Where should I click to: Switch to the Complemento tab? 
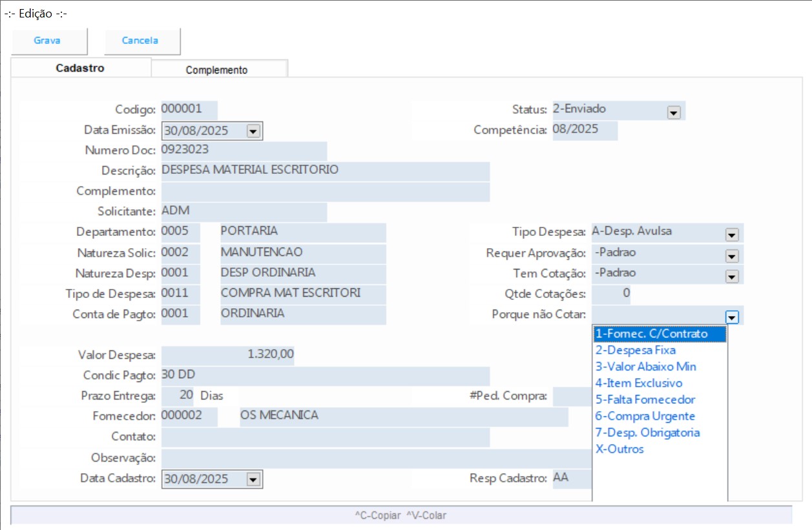pos(216,70)
